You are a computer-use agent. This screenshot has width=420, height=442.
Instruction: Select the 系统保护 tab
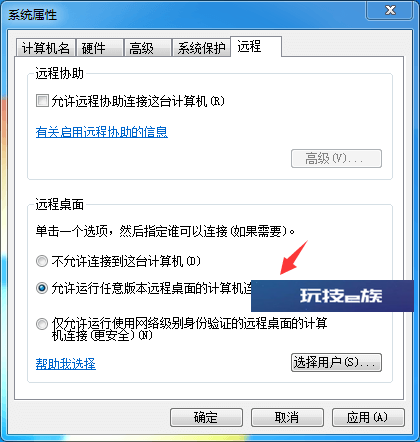201,48
